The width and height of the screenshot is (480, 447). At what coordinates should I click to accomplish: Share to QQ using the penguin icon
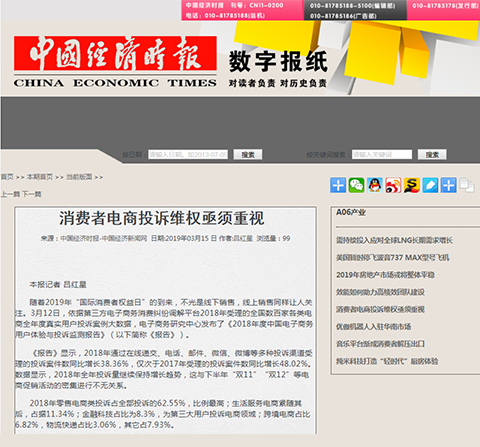(375, 185)
